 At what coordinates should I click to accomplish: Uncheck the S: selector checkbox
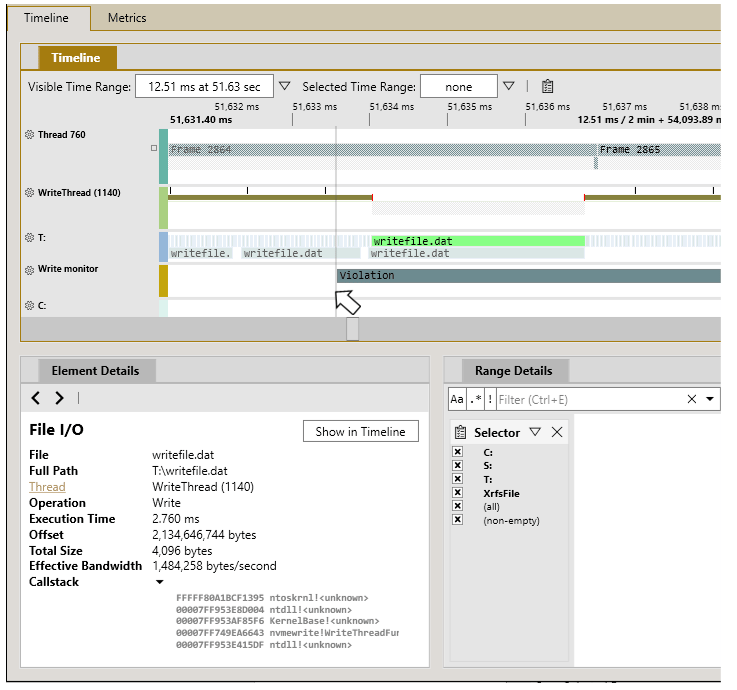457,465
